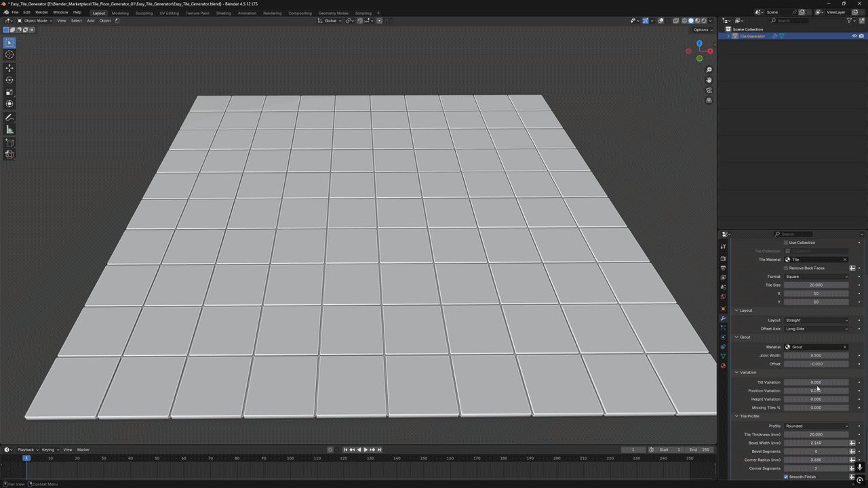Open the Layout dropdown set to Straight
Screen dimensions: 868x488
[x=816, y=320]
